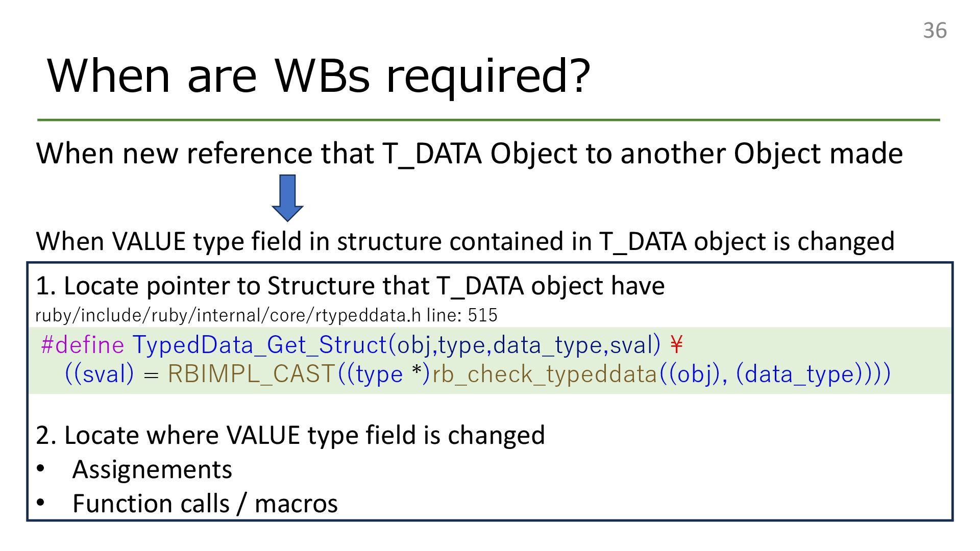Click 'rb_check_typeddata' function name
Screen dimensions: 980x551
click(545, 374)
